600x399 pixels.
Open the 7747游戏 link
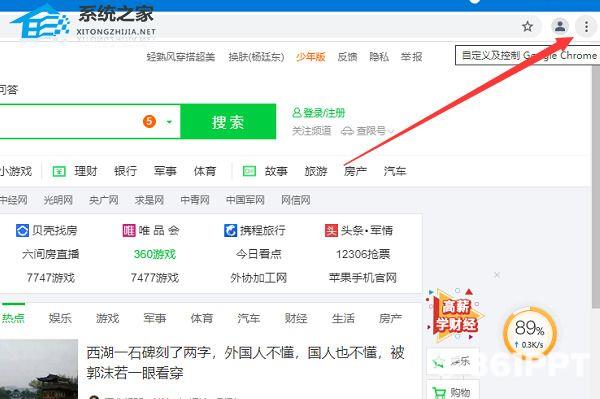click(x=51, y=278)
